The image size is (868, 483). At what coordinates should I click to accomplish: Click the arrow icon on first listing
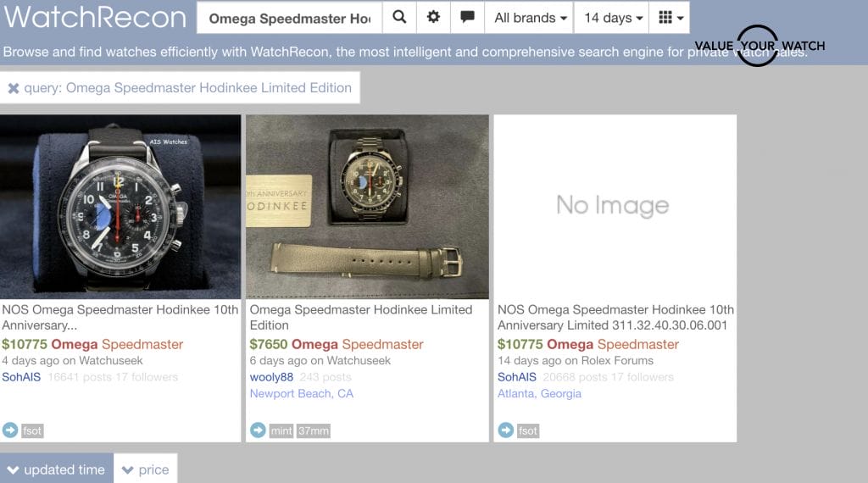click(x=10, y=430)
